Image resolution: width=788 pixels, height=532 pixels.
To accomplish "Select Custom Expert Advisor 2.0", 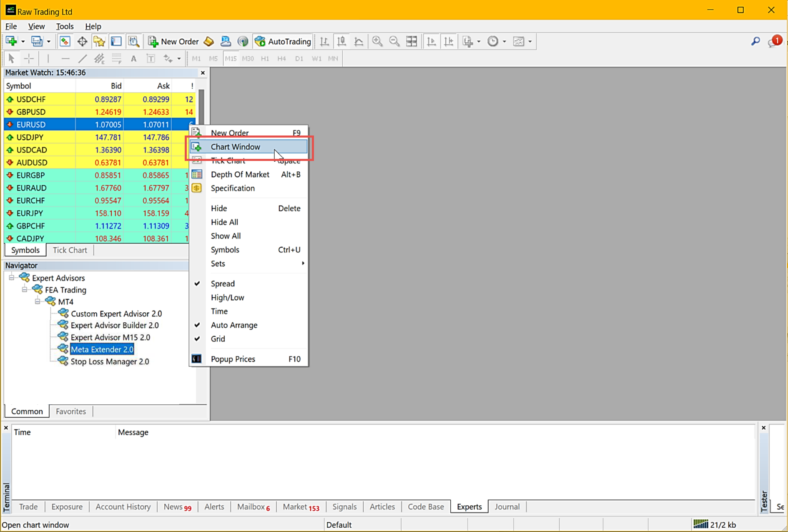I will click(x=116, y=314).
